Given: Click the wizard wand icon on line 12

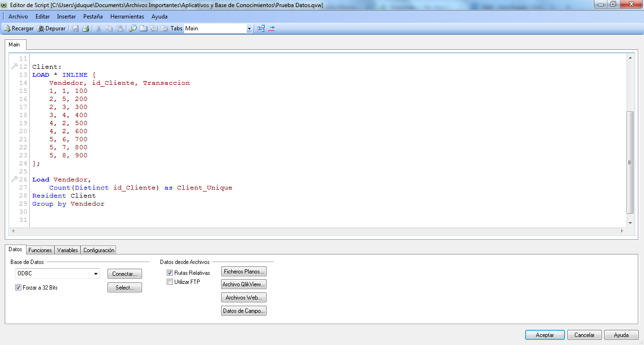Looking at the screenshot, I should 14,67.
